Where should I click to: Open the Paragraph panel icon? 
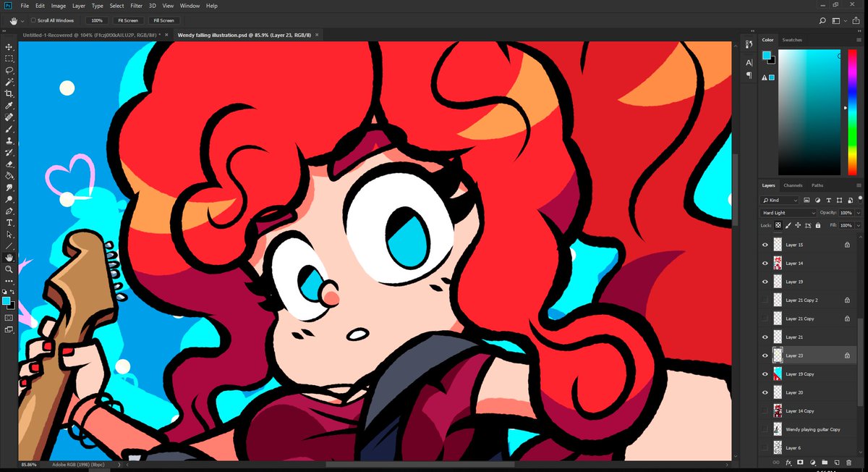click(x=749, y=75)
